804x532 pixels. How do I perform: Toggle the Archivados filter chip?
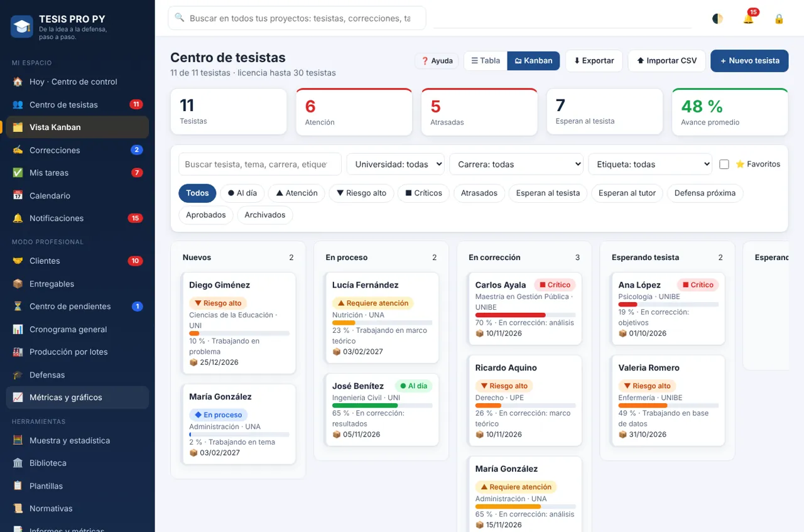click(265, 215)
